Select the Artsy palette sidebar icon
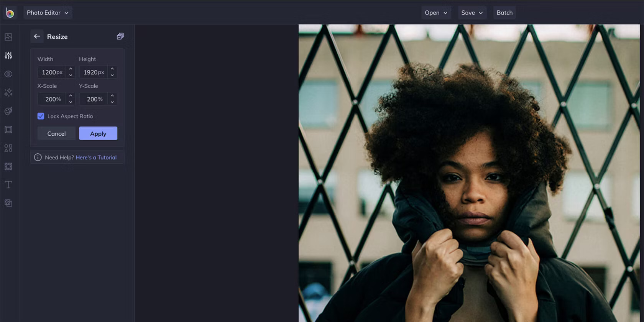Viewport: 644px width, 322px height. (8, 111)
